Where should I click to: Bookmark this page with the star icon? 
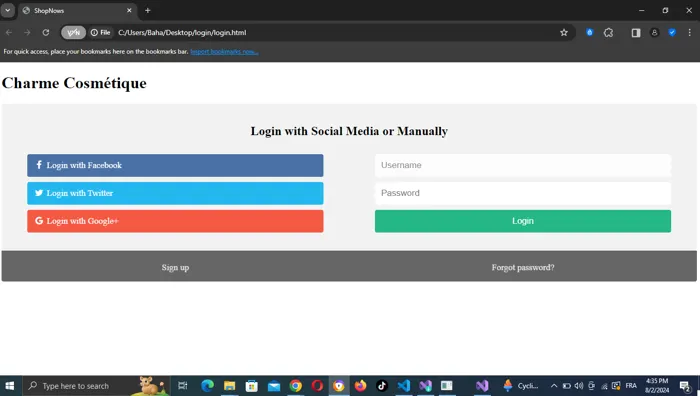point(564,33)
